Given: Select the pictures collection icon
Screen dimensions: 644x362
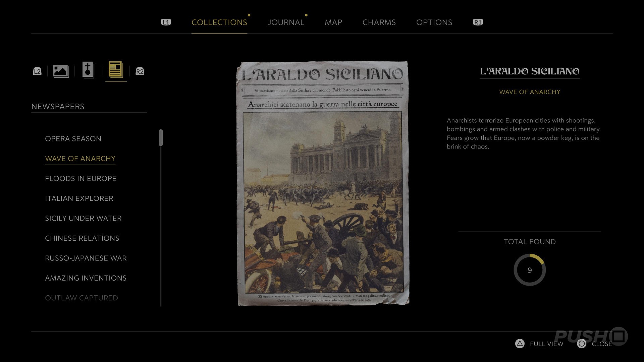Looking at the screenshot, I should point(61,71).
